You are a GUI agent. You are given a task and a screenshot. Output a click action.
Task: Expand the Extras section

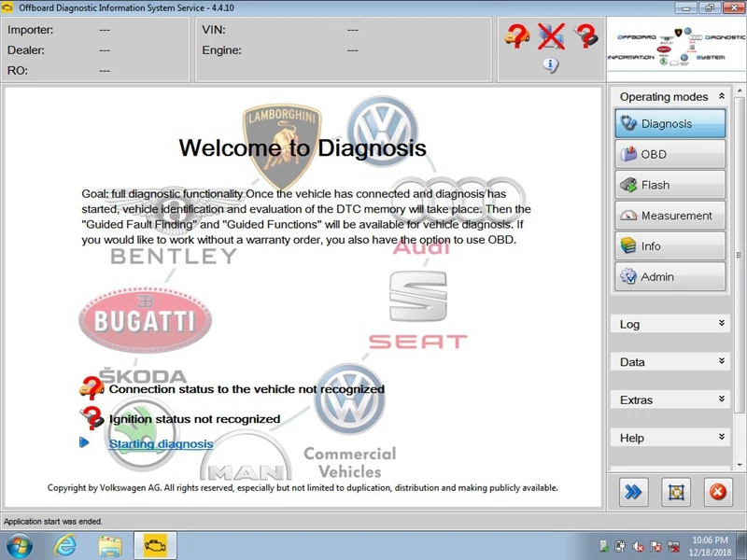coord(669,400)
